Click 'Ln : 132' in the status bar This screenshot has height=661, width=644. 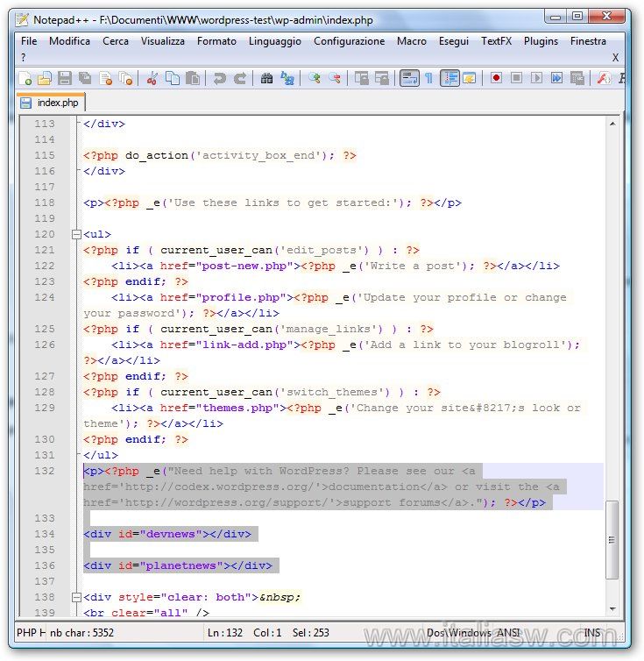[x=225, y=632]
